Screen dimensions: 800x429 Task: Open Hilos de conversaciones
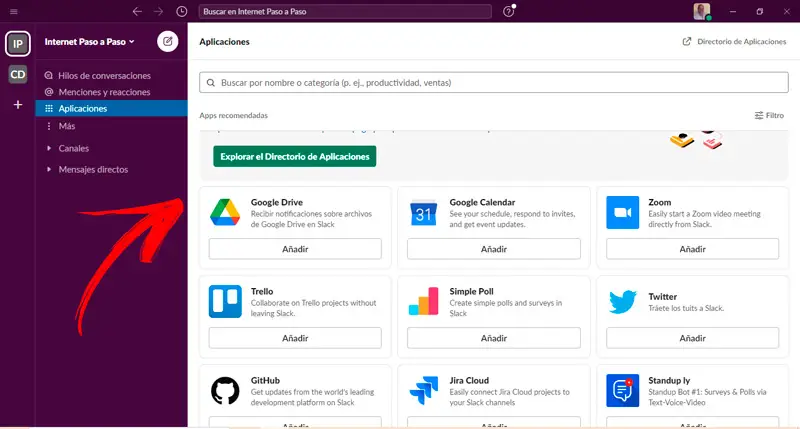pos(104,75)
